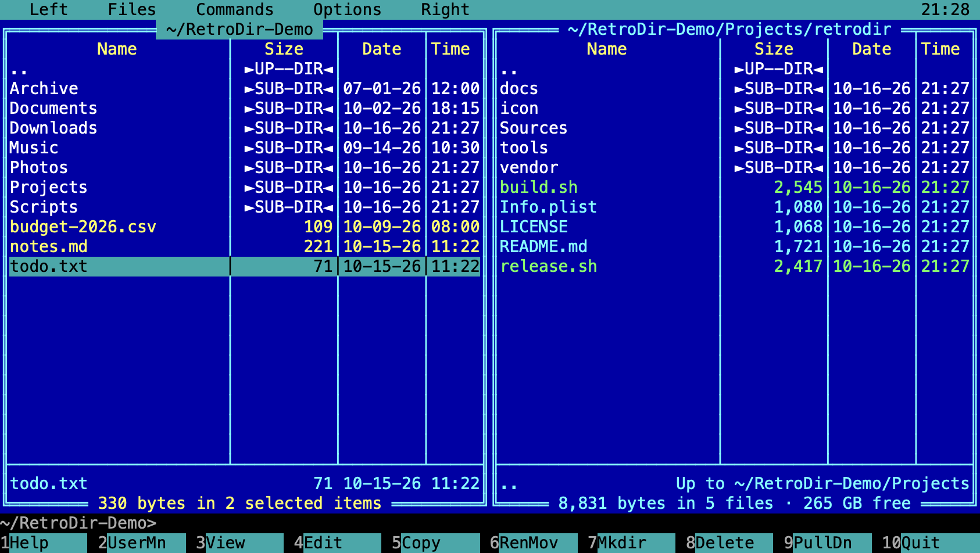The height and width of the screenshot is (553, 980).
Task: Click the left panel Date column header
Action: (381, 49)
